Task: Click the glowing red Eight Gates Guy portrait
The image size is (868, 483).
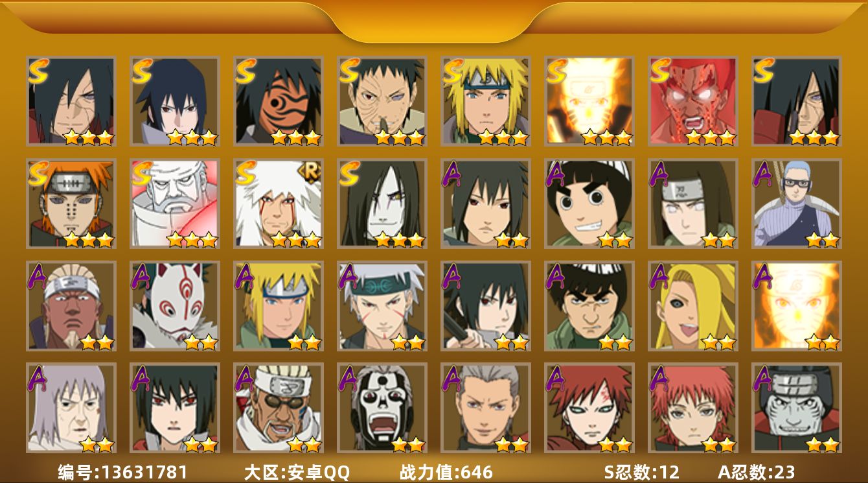Action: click(692, 101)
